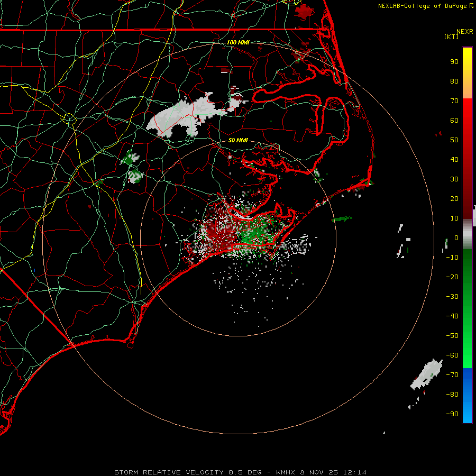Click the 40 value on velocity scale

pyautogui.click(x=454, y=159)
